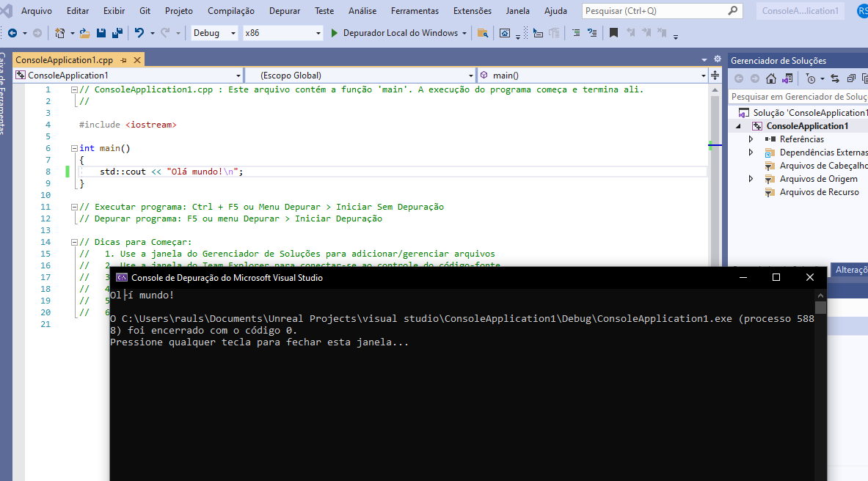
Task: Select Arquivos de Cabeçalho folder in tree
Action: [x=824, y=166]
